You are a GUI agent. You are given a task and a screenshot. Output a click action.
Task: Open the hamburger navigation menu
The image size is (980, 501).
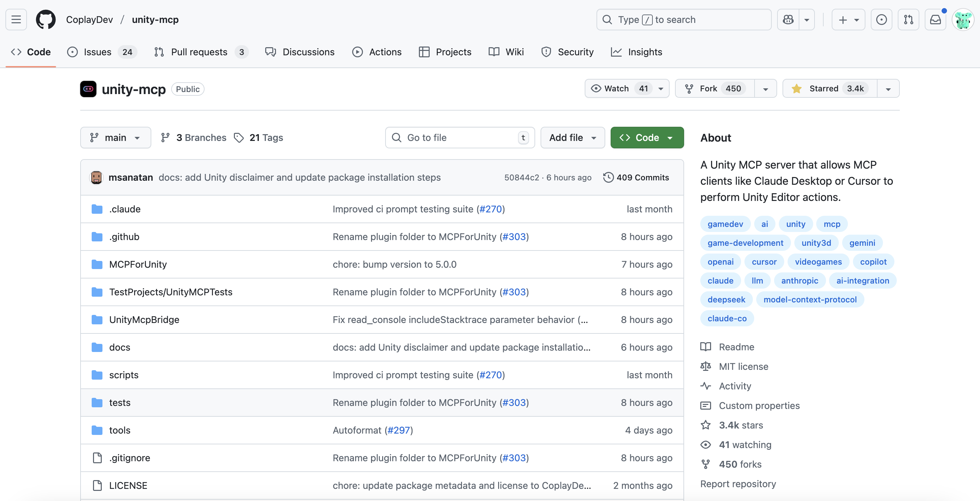click(x=16, y=20)
